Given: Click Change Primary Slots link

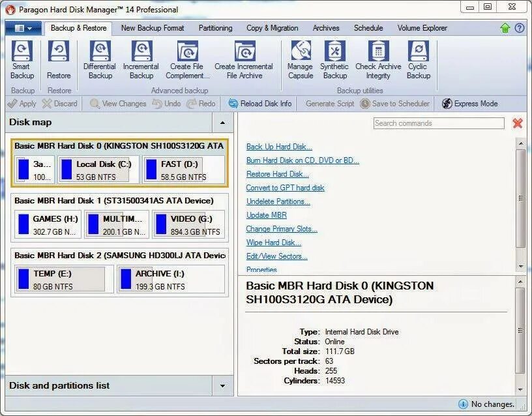Looking at the screenshot, I should pos(282,229).
